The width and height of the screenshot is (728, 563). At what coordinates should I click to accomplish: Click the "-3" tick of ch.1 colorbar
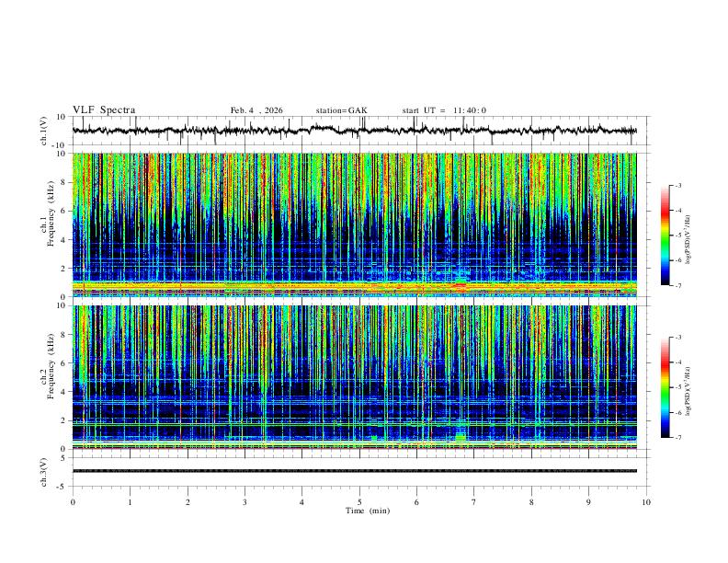click(x=677, y=185)
